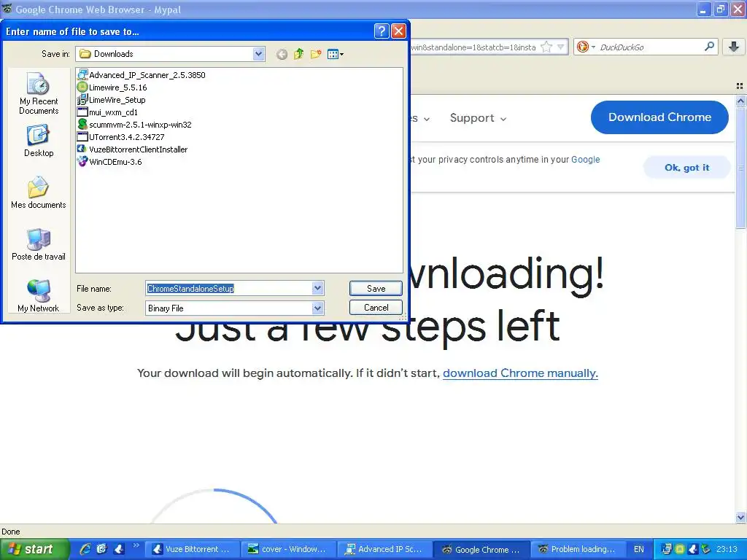Image resolution: width=747 pixels, height=560 pixels.
Task: Click the EN language indicator
Action: pos(638,549)
